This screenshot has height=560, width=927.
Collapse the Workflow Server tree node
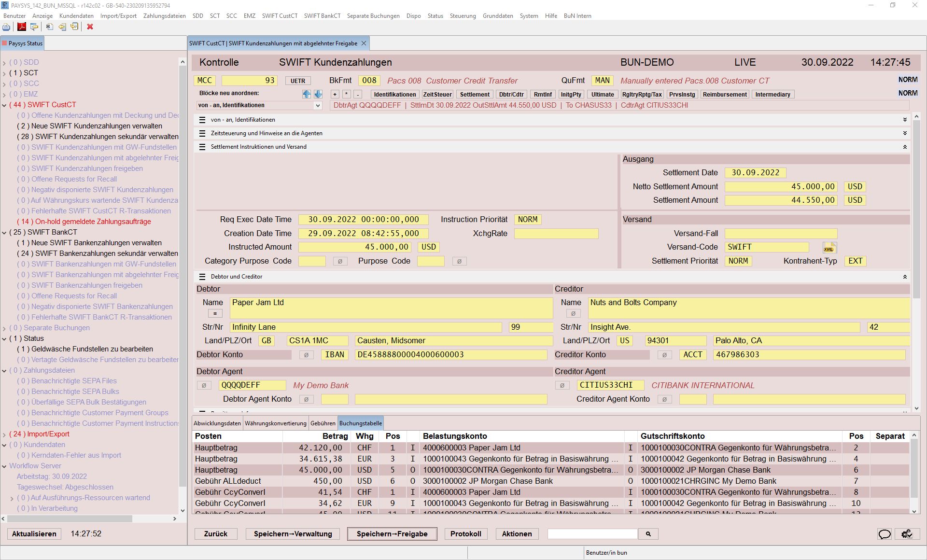(x=4, y=466)
